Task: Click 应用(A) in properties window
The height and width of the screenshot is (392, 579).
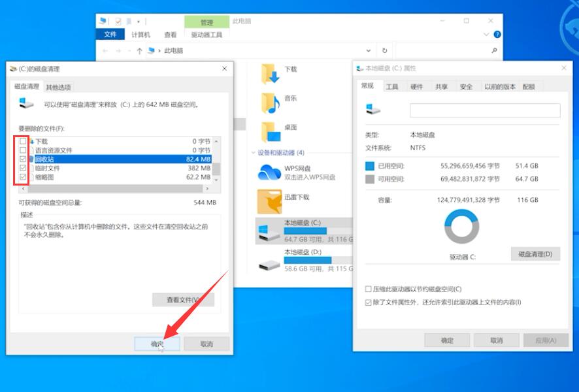Action: [x=546, y=340]
